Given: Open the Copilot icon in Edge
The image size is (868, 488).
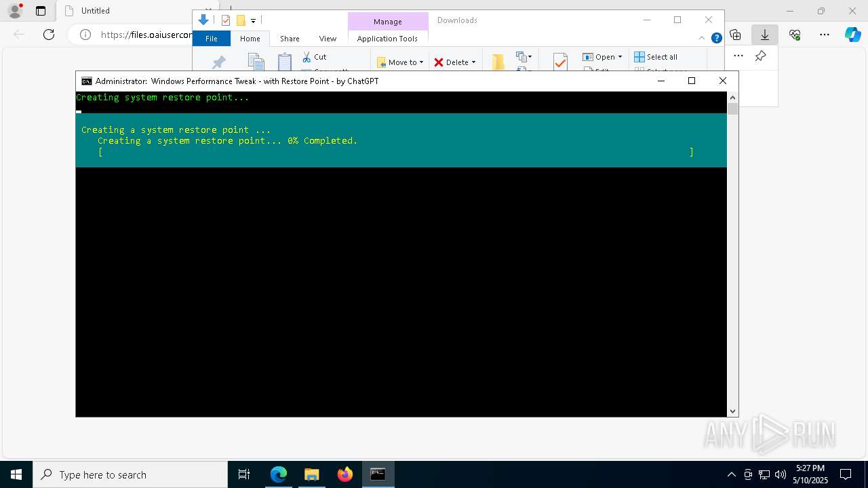Looking at the screenshot, I should 853,35.
